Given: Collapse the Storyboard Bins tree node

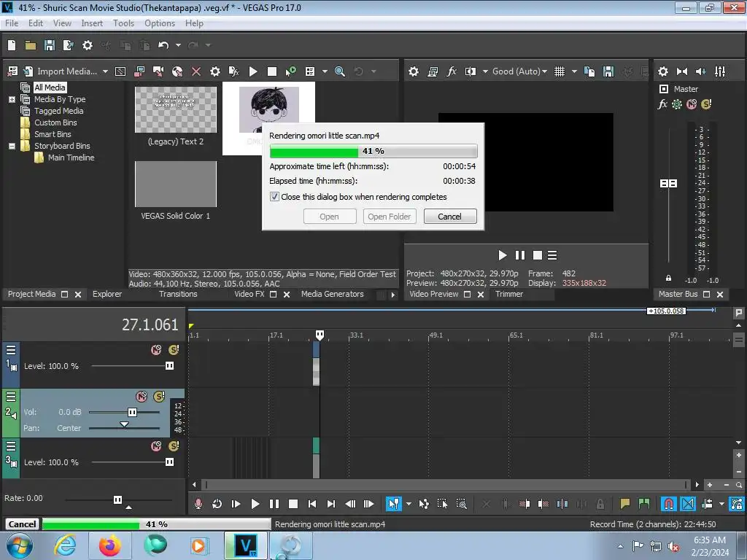Looking at the screenshot, I should click(x=12, y=146).
